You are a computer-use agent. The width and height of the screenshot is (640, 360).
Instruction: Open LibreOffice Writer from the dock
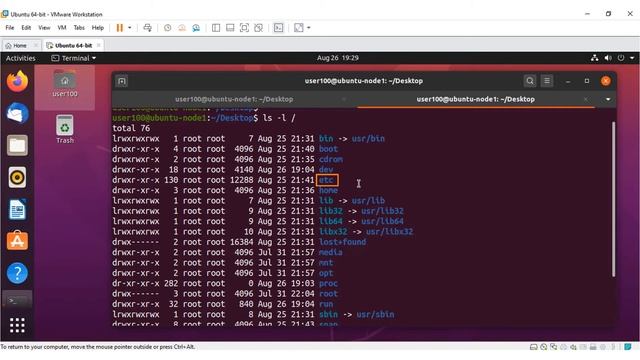coord(17,209)
